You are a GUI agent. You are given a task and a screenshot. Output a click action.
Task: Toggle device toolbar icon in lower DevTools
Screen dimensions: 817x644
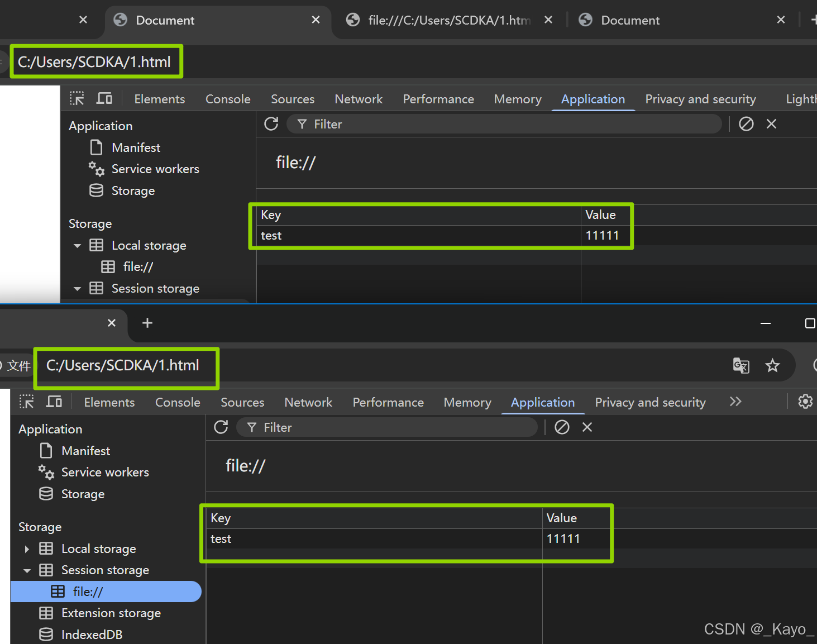(x=54, y=402)
